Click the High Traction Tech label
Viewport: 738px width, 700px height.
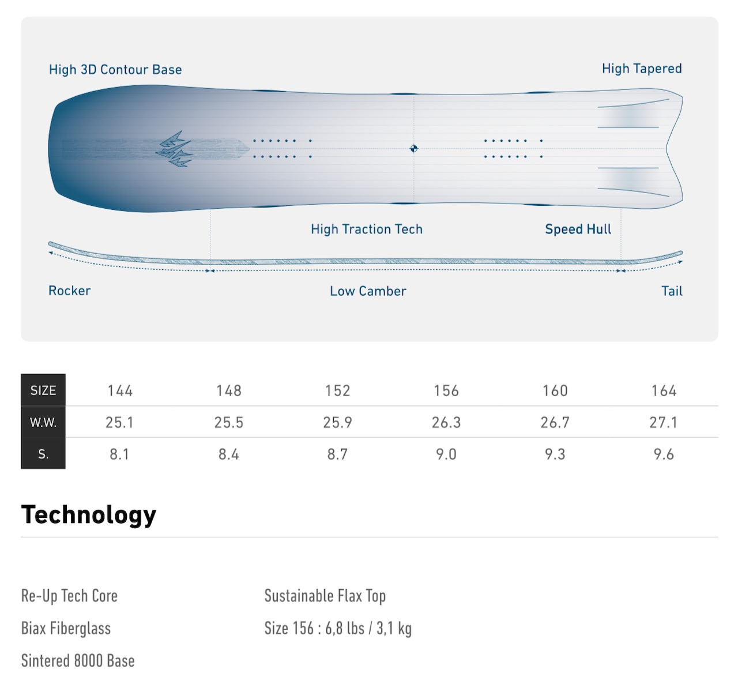pyautogui.click(x=367, y=229)
